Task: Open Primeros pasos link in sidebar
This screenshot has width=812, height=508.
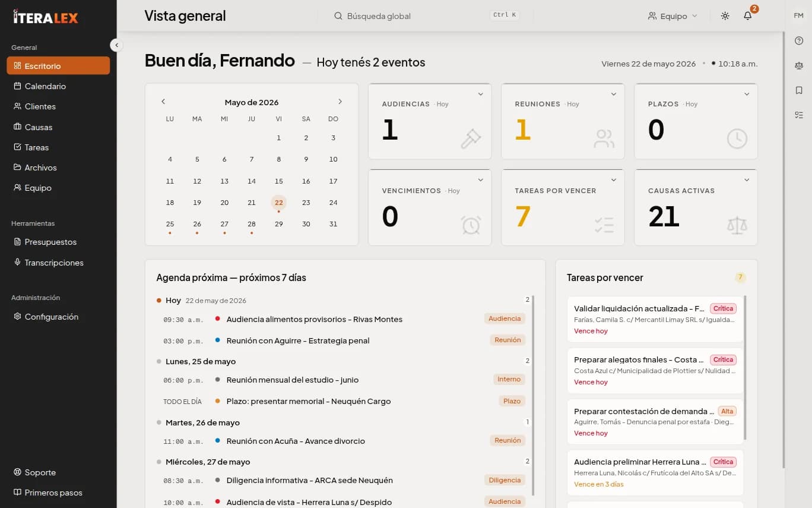Action: coord(58,493)
